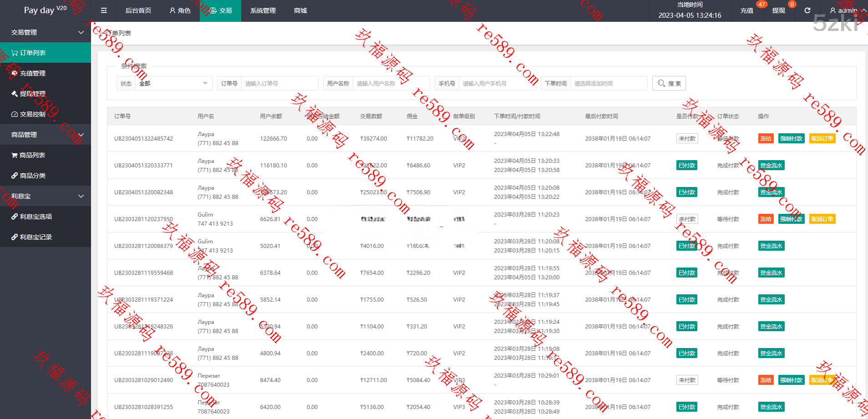This screenshot has width=868, height=419.
Task: Open the 充值 recharge notification badge
Action: 747,10
